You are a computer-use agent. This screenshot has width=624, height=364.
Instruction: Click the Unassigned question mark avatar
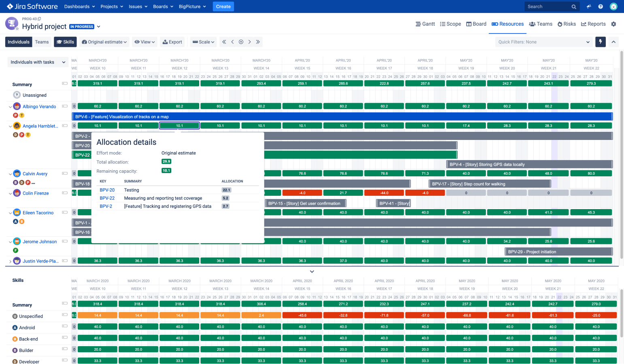(x=17, y=95)
